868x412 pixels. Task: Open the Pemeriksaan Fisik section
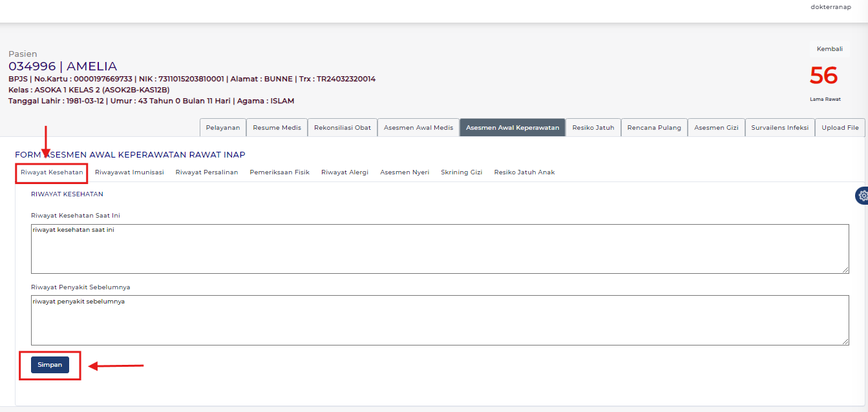(279, 172)
